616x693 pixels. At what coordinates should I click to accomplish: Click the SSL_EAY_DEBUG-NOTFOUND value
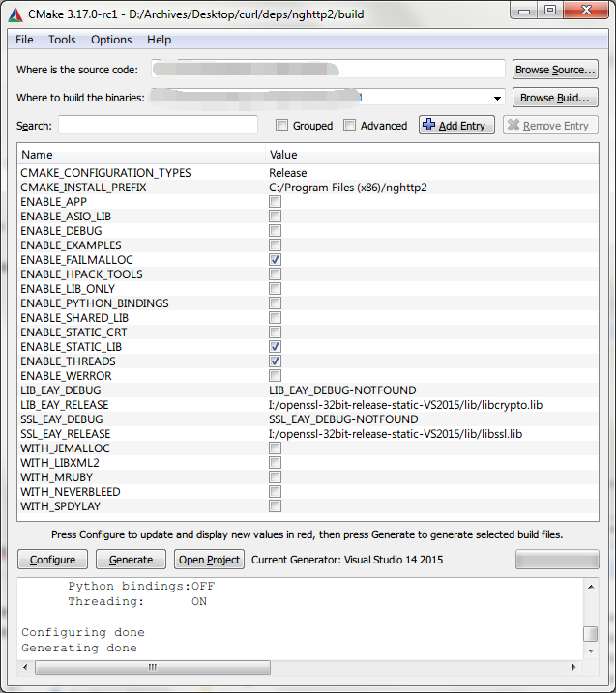tap(343, 419)
